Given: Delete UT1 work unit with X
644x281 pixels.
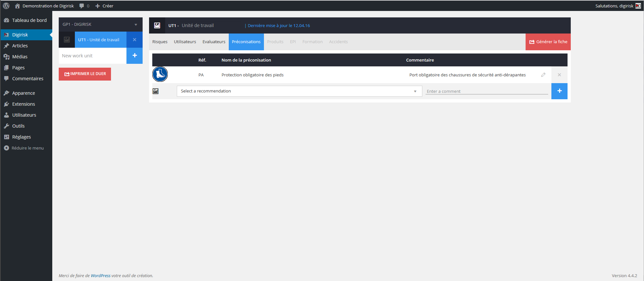Looking at the screenshot, I should [x=135, y=40].
